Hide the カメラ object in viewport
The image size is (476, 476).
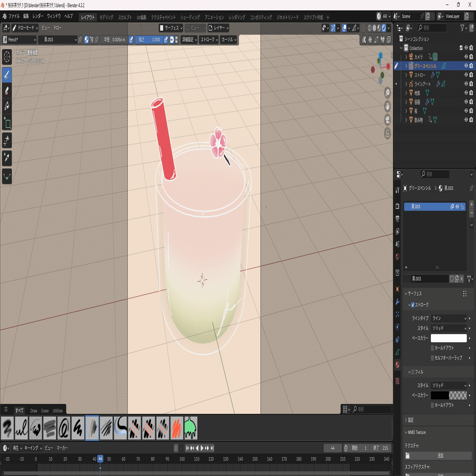[x=466, y=56]
